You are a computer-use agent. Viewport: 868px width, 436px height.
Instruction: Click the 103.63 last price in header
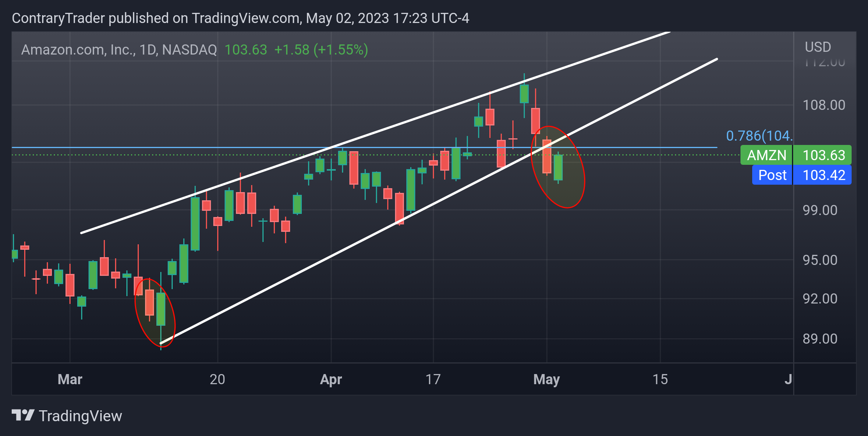246,49
